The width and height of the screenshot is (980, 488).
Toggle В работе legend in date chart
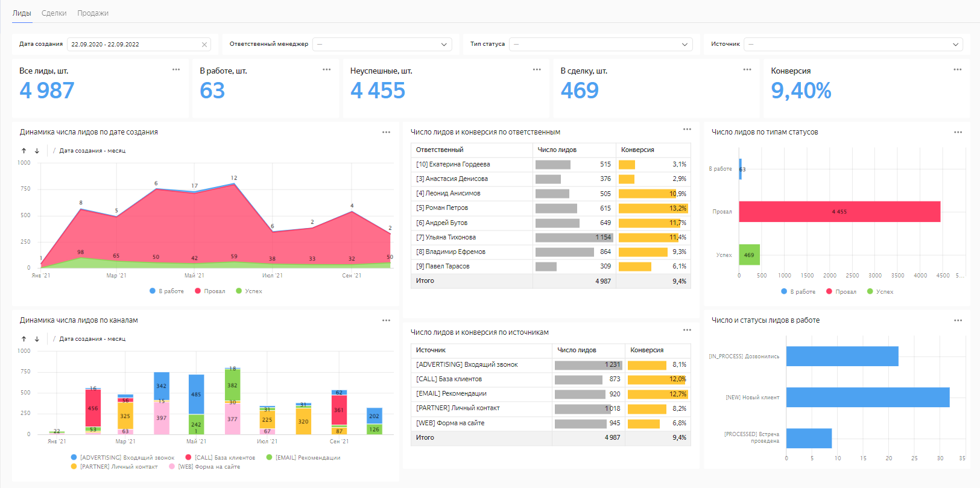(x=167, y=291)
